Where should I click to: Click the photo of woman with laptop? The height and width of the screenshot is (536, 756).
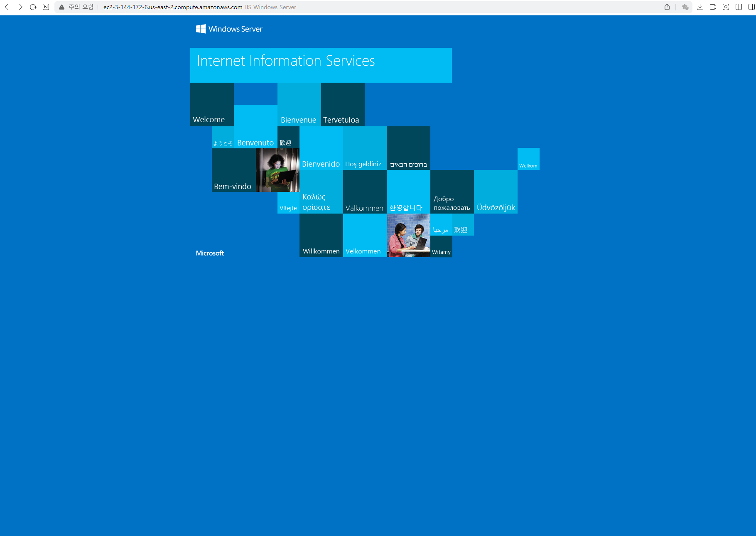click(277, 170)
